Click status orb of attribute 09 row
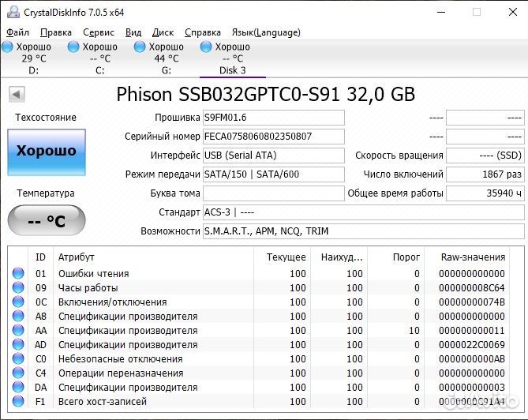Viewport: 528px width, 420px height. (18, 287)
